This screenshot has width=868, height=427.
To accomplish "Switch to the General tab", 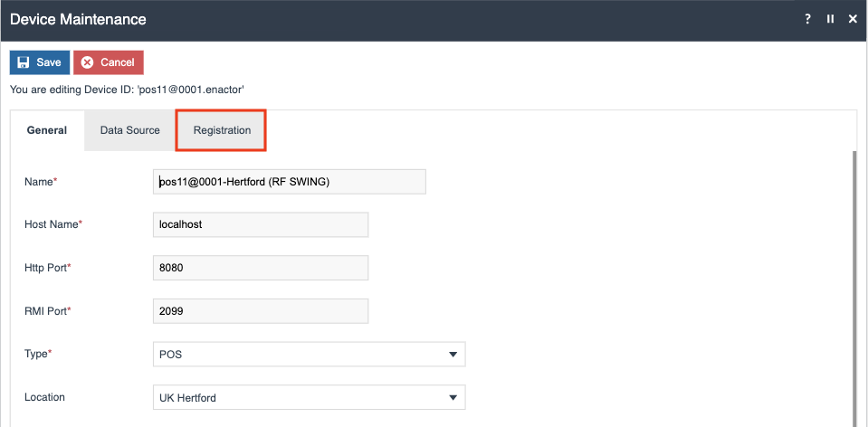I will [47, 130].
